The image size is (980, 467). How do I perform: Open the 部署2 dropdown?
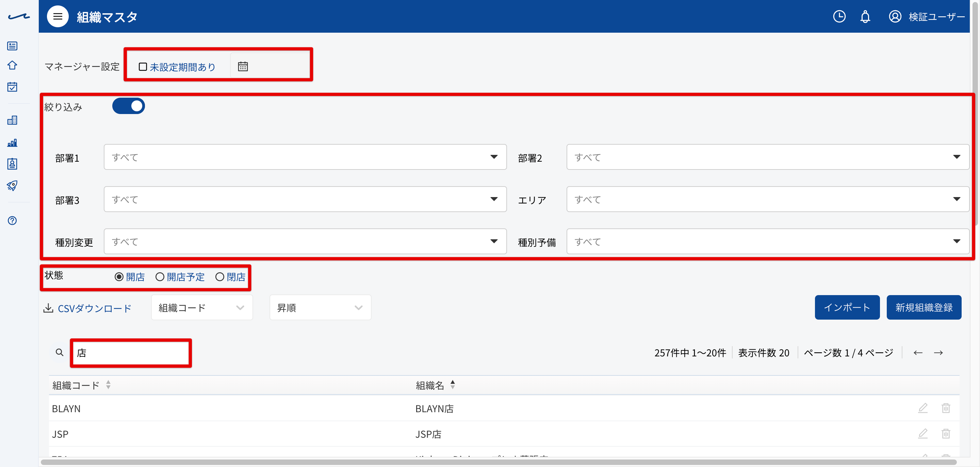click(x=768, y=157)
